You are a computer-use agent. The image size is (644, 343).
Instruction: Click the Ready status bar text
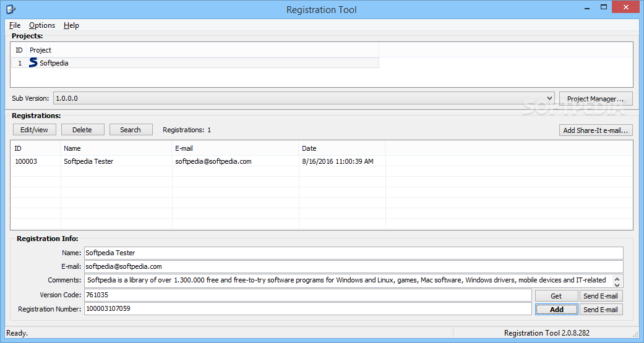click(17, 333)
